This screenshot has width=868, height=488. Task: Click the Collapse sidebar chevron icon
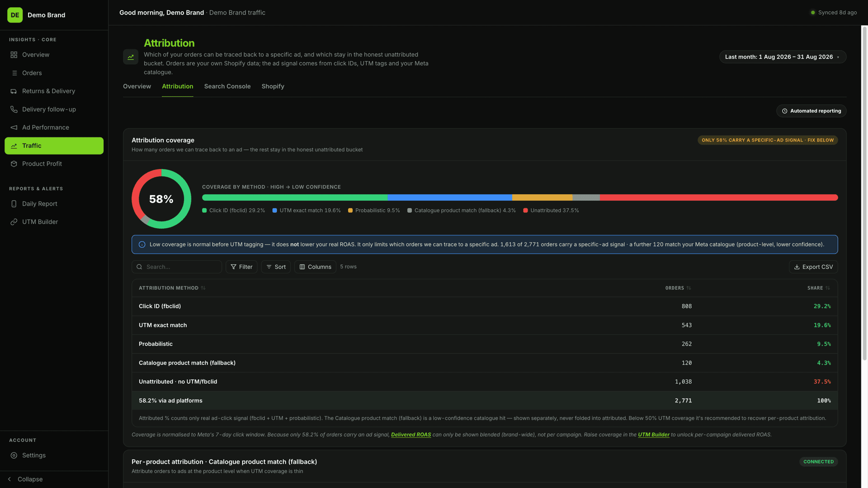(x=9, y=479)
